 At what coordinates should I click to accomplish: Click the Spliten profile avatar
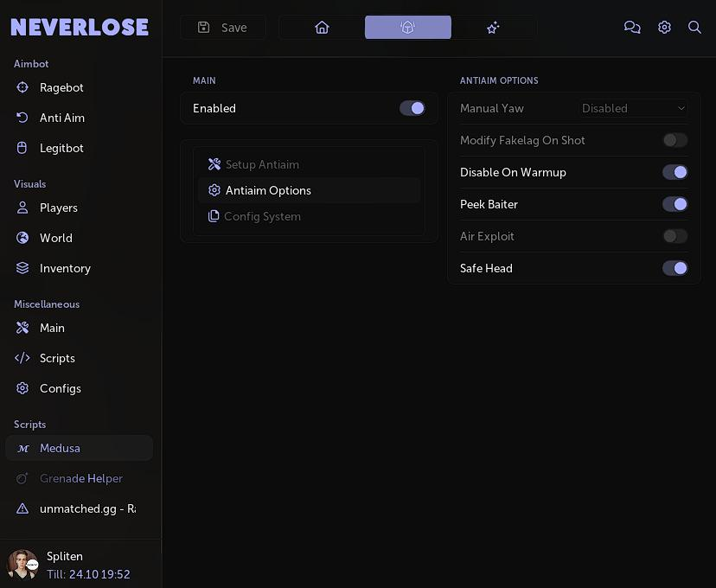coord(22,565)
